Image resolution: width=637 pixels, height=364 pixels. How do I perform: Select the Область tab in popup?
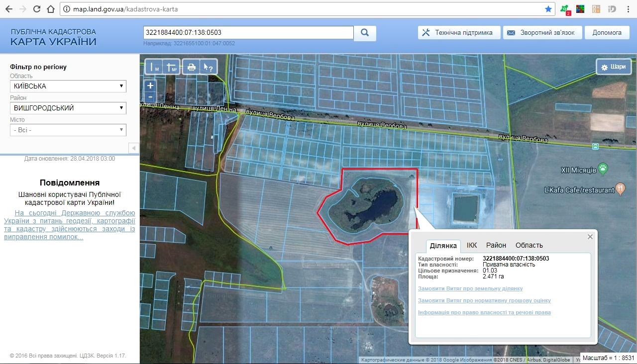point(529,245)
